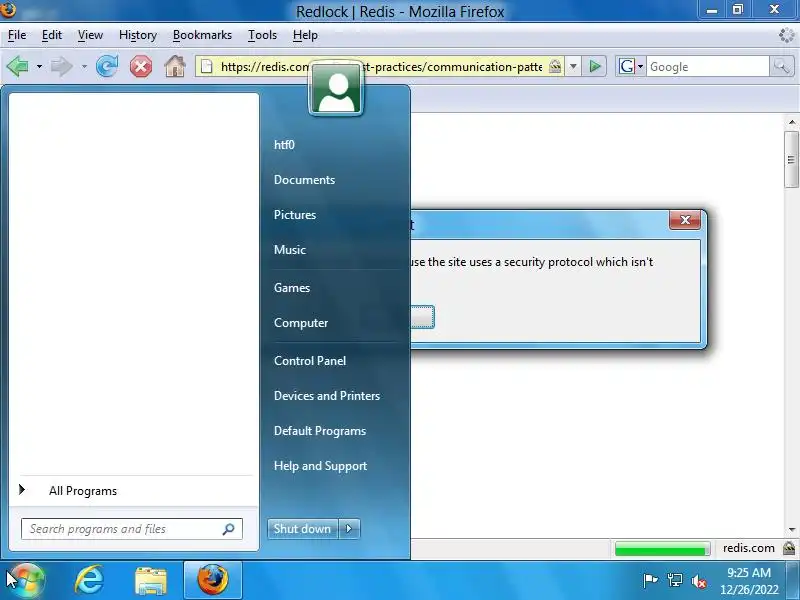This screenshot has height=600, width=800.
Task: Click the search magnifier in Start menu
Action: (229, 529)
